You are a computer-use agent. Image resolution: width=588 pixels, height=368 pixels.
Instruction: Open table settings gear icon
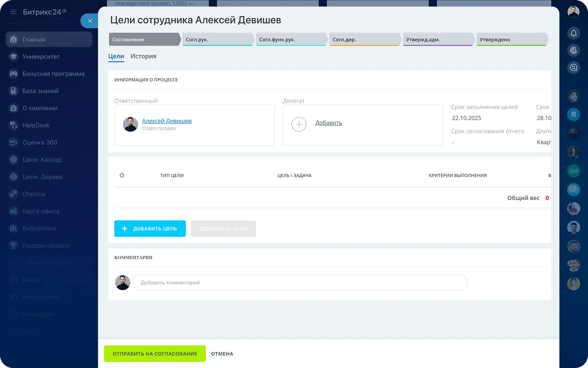coord(122,175)
